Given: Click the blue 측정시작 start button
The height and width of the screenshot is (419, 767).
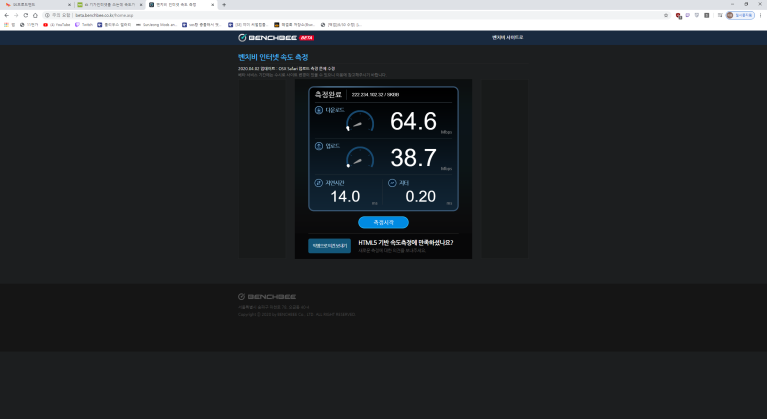Looking at the screenshot, I should [383, 222].
